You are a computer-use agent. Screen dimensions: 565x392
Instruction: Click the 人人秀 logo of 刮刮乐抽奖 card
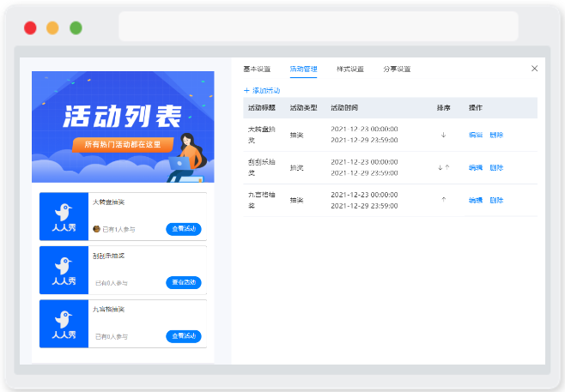click(64, 270)
